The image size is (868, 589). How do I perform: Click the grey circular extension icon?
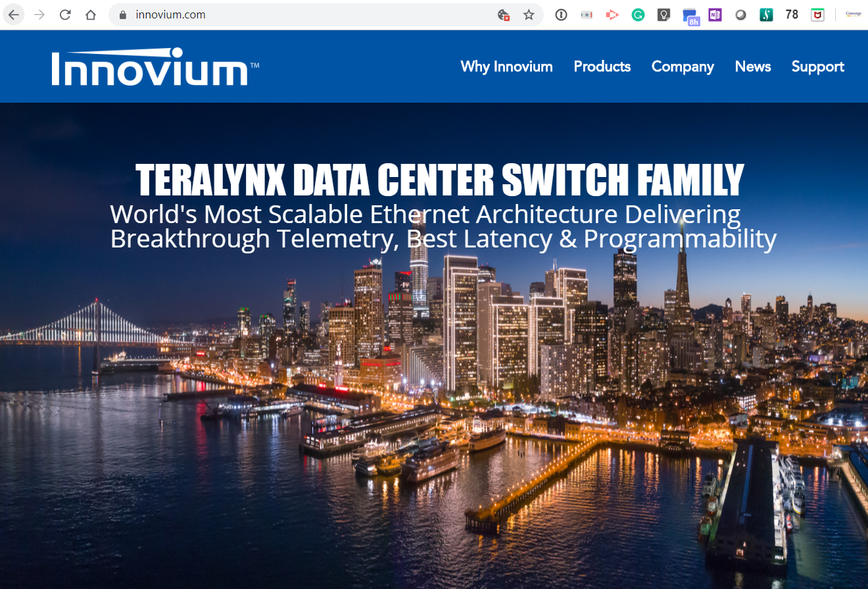coord(741,14)
